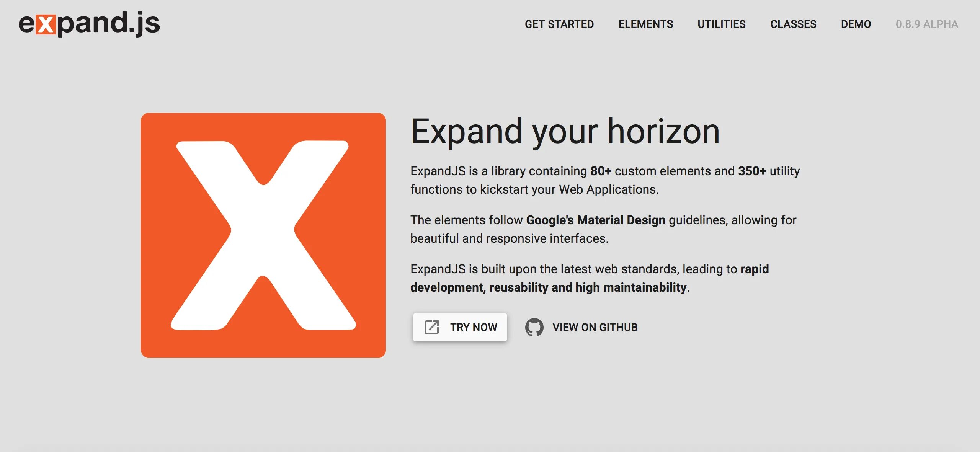Viewport: 980px width, 452px height.
Task: Click the bold '350+' text
Action: [752, 171]
